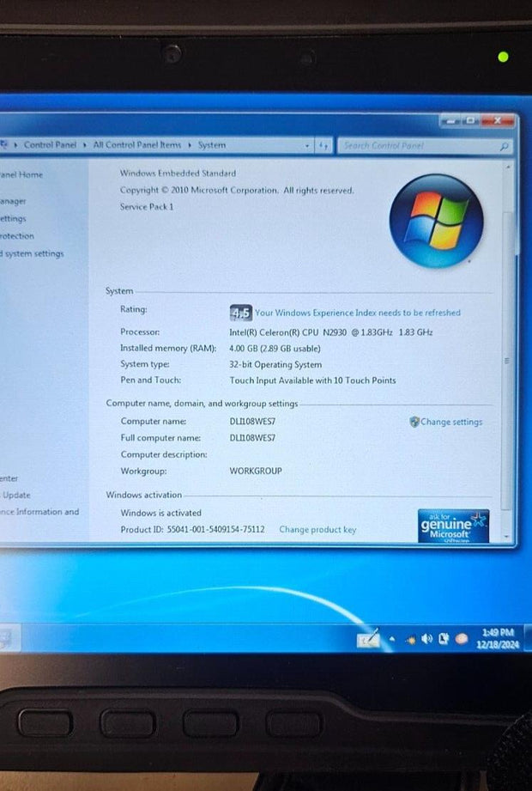The height and width of the screenshot is (791, 532).
Task: Click the 'Windows is activated' text
Action: click(161, 513)
